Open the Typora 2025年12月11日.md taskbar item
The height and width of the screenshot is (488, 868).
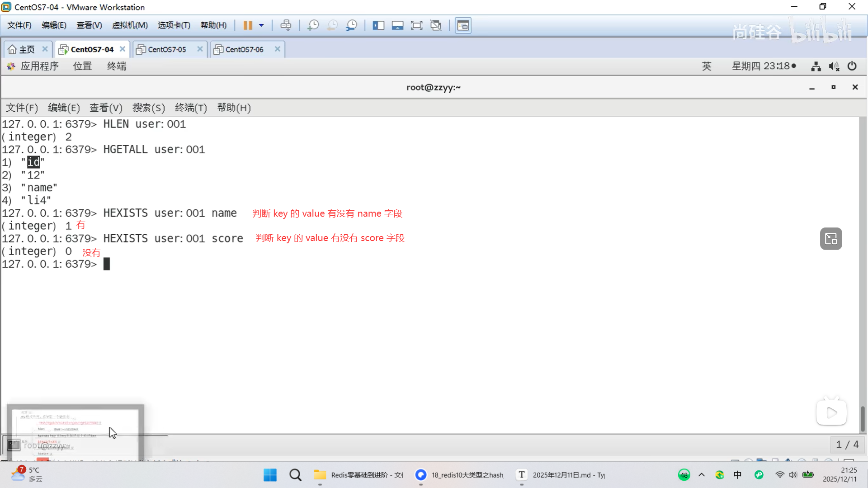[561, 475]
